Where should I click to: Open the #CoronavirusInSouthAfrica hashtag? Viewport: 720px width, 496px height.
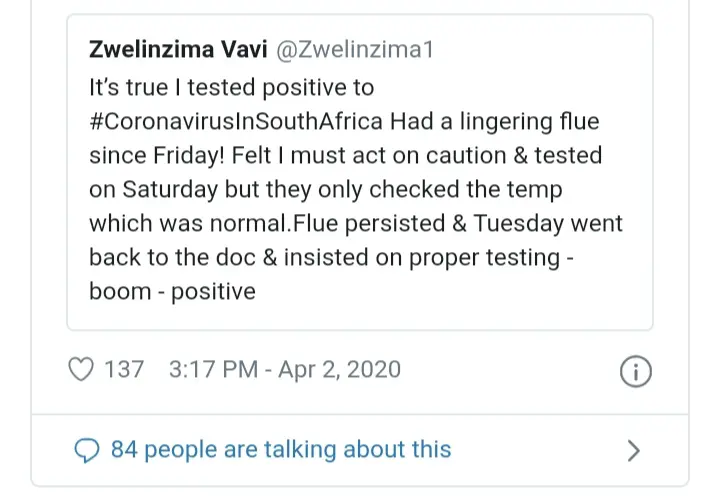point(236,122)
